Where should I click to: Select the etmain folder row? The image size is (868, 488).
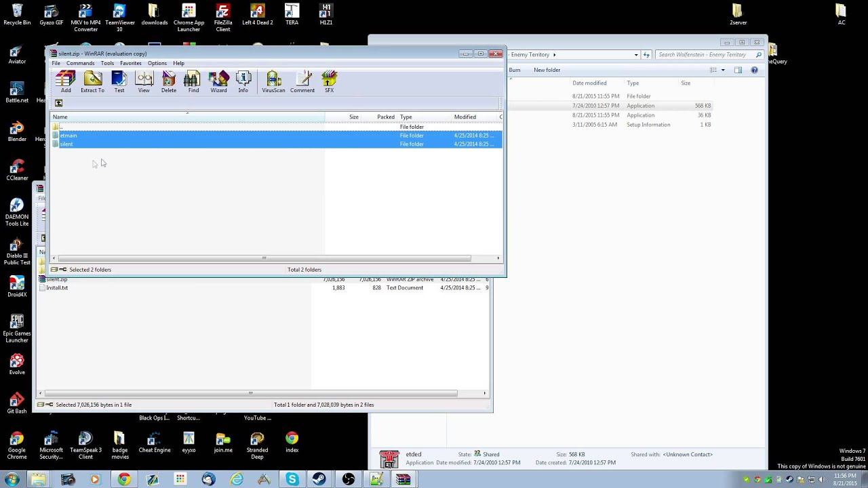(277, 136)
